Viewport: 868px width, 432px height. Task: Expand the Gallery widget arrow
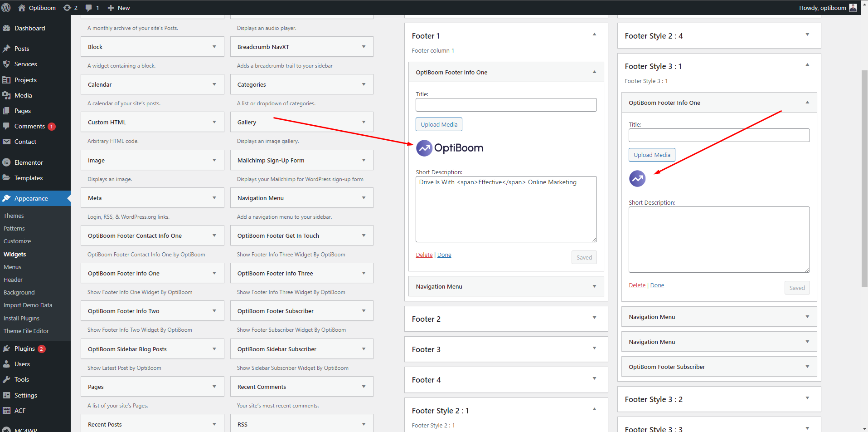364,122
